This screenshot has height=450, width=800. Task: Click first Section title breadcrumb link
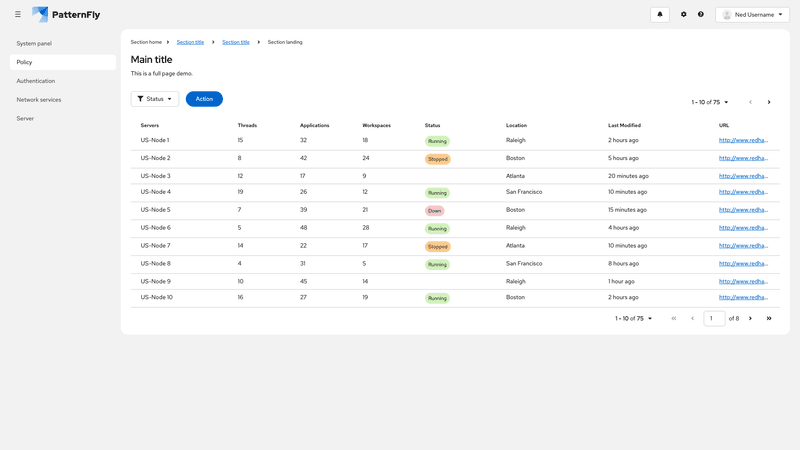click(190, 42)
